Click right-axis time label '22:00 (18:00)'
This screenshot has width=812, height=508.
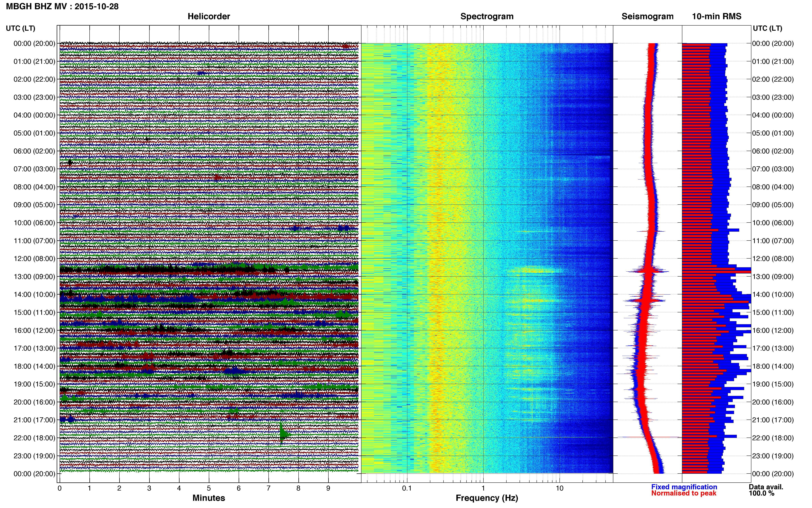coord(773,438)
